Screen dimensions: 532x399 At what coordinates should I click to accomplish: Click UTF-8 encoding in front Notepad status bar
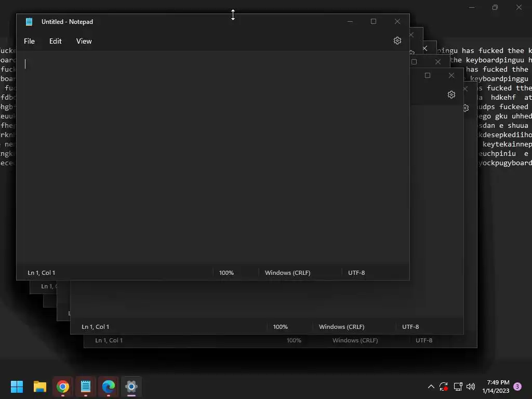click(356, 273)
